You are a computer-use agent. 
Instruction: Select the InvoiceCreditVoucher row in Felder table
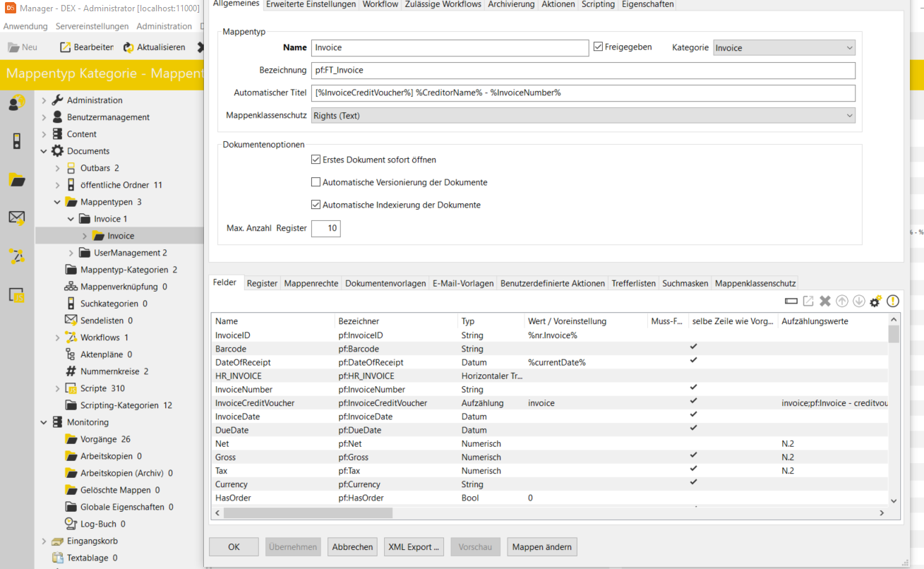[550, 403]
